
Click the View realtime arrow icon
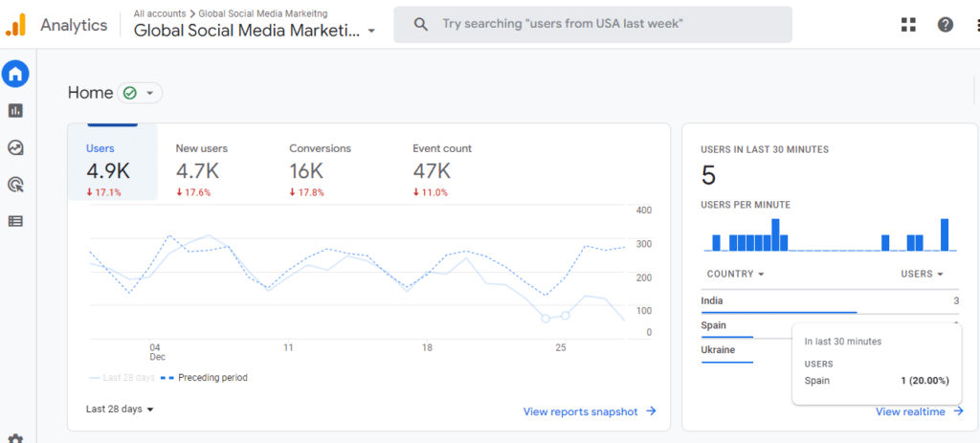point(958,411)
